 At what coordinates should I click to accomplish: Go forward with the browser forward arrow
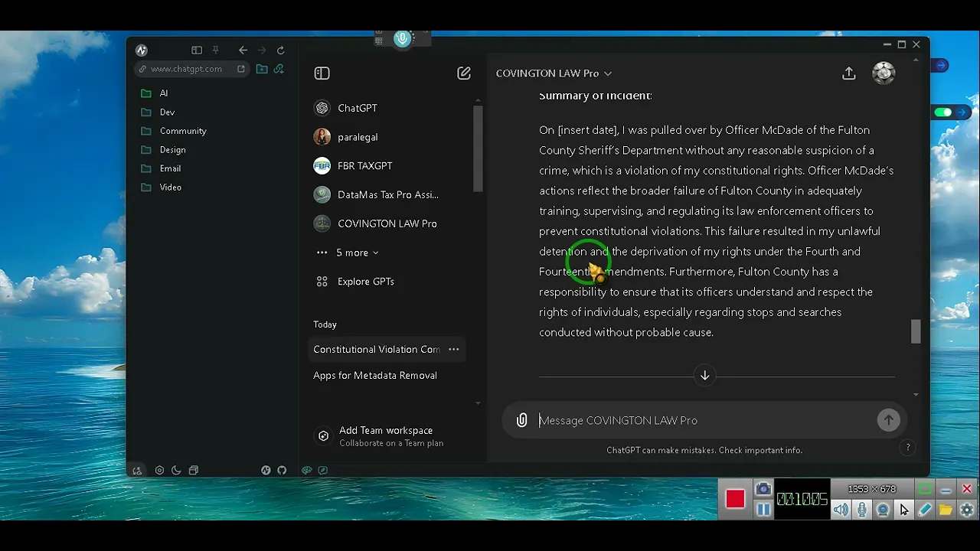click(x=262, y=51)
